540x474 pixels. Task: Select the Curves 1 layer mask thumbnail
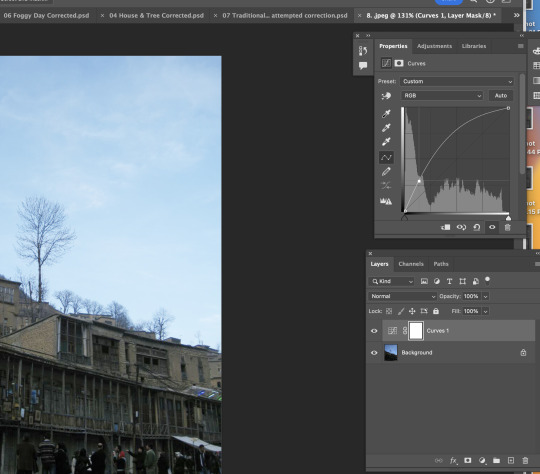416,331
